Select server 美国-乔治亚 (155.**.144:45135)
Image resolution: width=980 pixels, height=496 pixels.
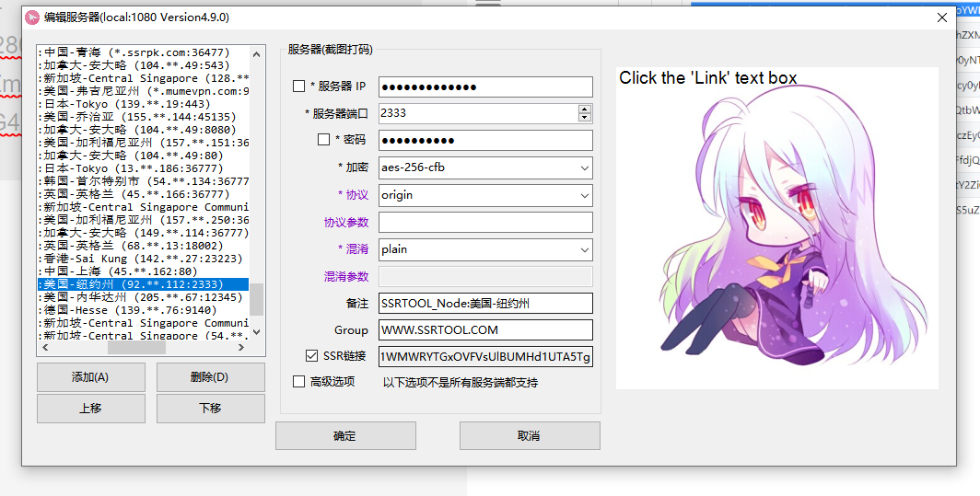point(144,117)
